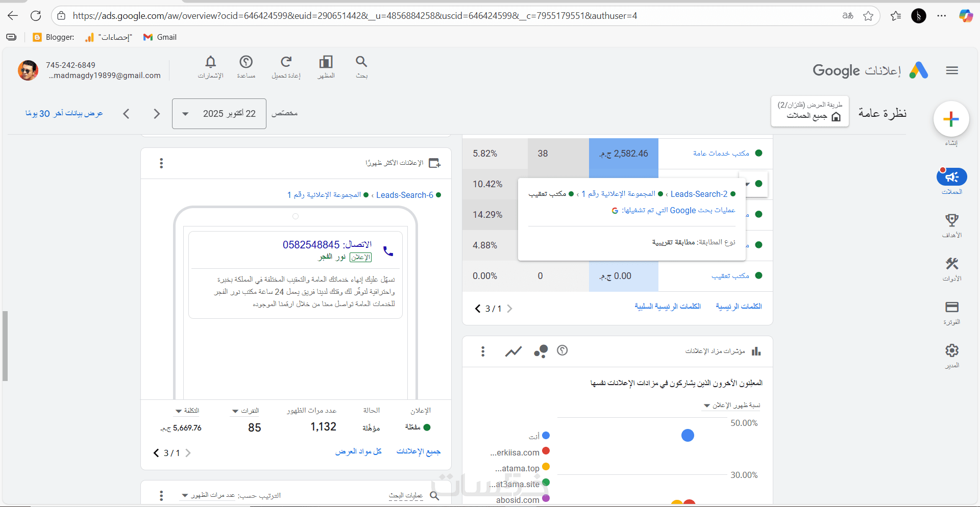
Task: Open the view filter جميع الحملات dropdown
Action: [x=810, y=111]
